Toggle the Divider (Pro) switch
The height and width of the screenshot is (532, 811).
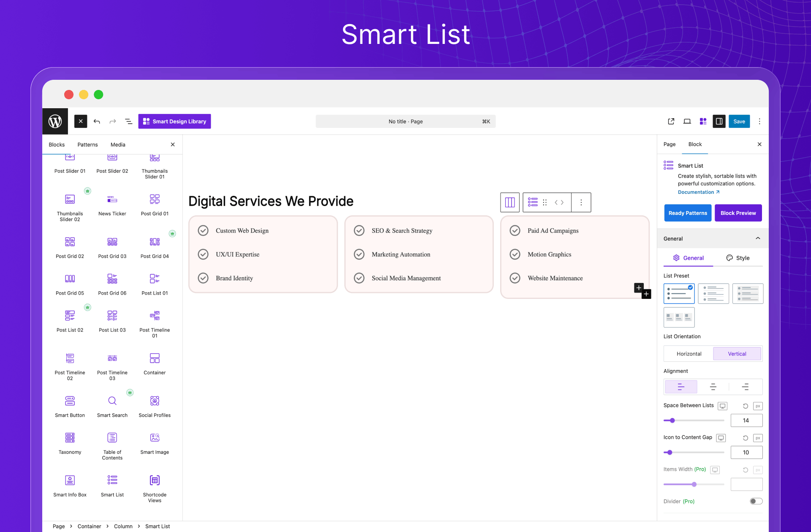(x=756, y=501)
